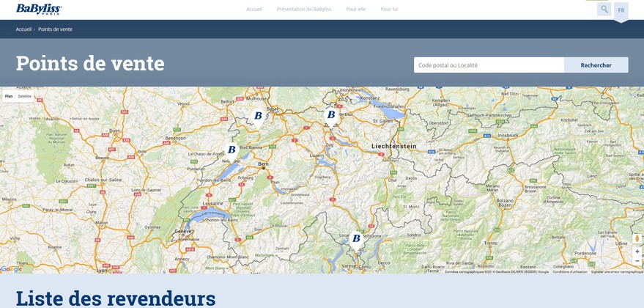Open Présentation de BaByliss menu item
644x308 pixels.
coord(304,9)
